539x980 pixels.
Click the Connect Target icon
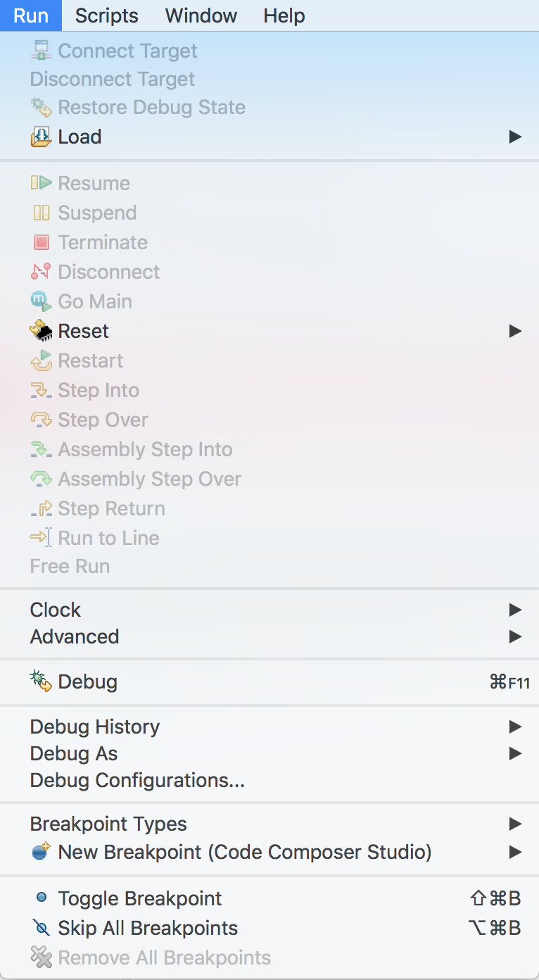click(x=41, y=51)
